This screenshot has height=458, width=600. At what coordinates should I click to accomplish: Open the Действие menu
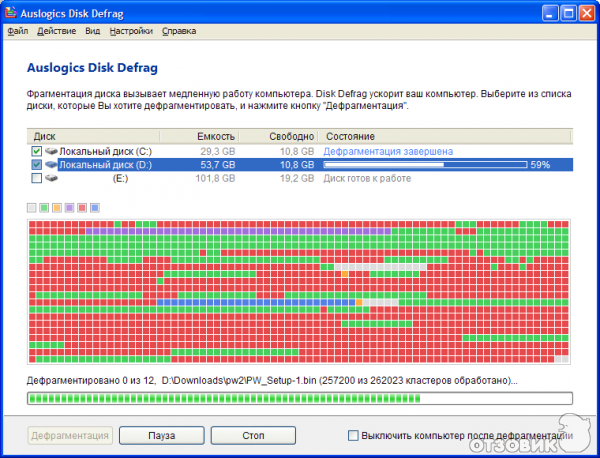[x=57, y=31]
